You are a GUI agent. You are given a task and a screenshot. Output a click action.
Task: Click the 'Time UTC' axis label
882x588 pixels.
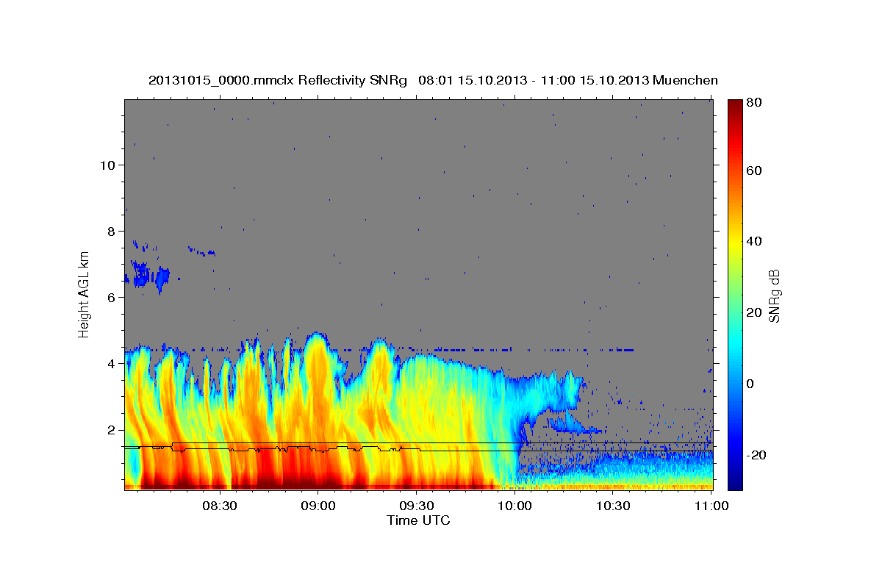point(418,520)
